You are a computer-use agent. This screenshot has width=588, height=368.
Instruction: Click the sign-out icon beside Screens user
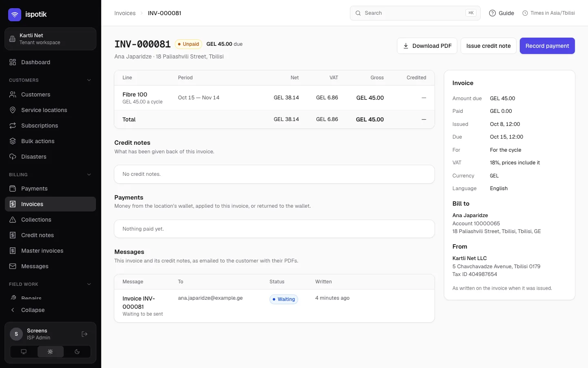(85, 334)
